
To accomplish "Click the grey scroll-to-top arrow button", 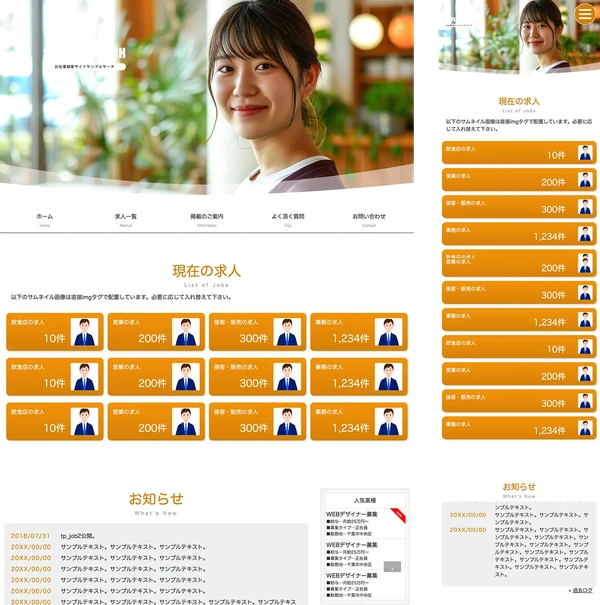I will coord(392,567).
